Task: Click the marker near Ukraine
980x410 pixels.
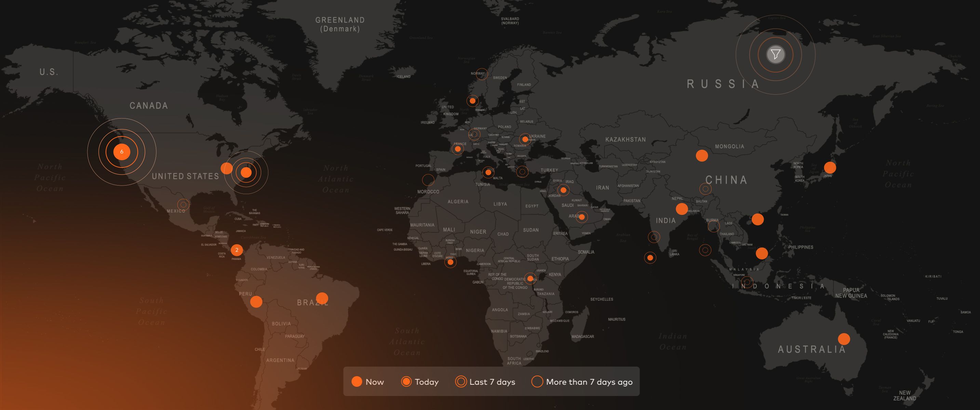Action: pos(525,139)
